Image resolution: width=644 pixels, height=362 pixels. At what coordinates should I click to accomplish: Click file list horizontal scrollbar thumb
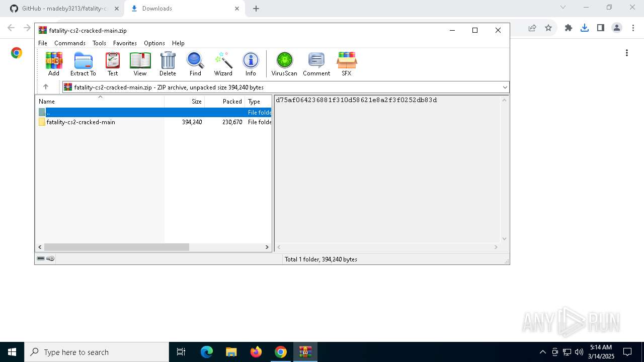pos(117,247)
